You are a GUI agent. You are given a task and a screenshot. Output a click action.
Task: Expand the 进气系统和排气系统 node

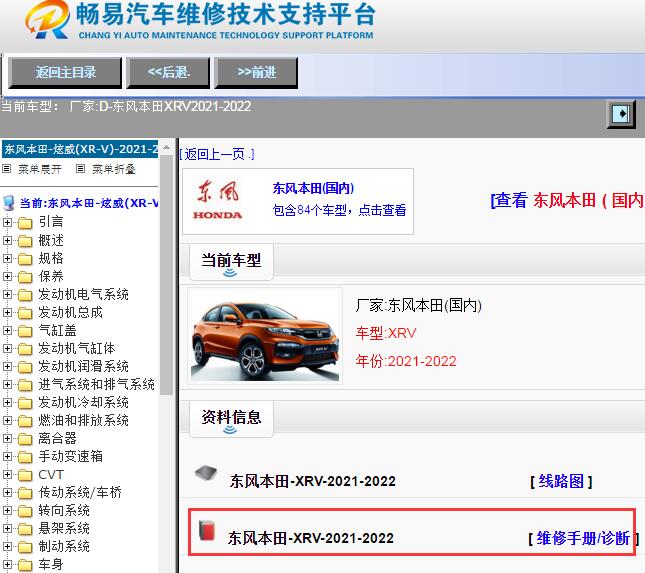coord(7,385)
